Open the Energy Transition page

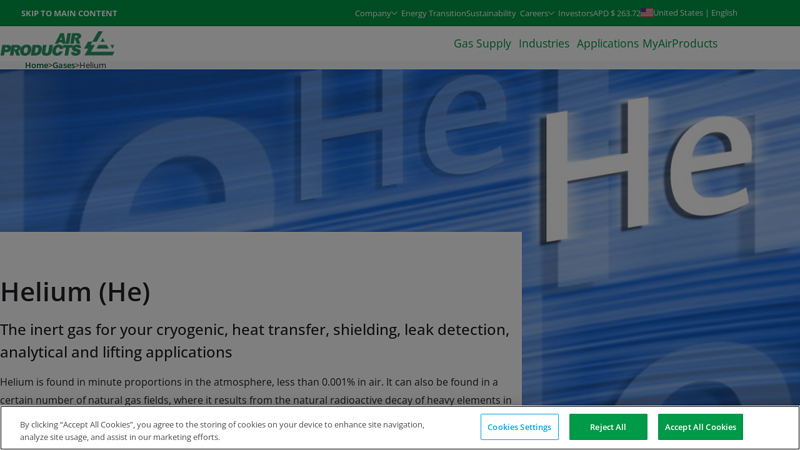point(433,13)
